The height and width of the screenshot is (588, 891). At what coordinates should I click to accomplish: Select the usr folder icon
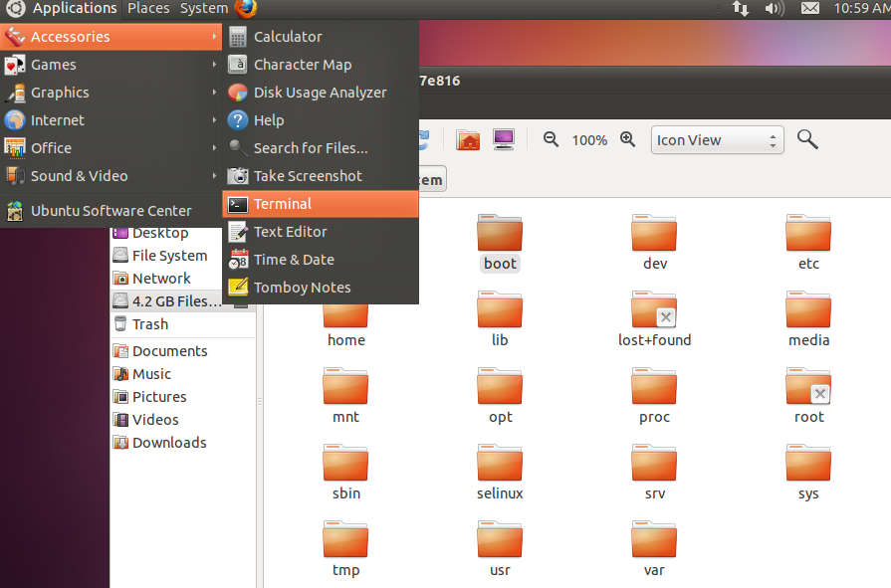500,539
